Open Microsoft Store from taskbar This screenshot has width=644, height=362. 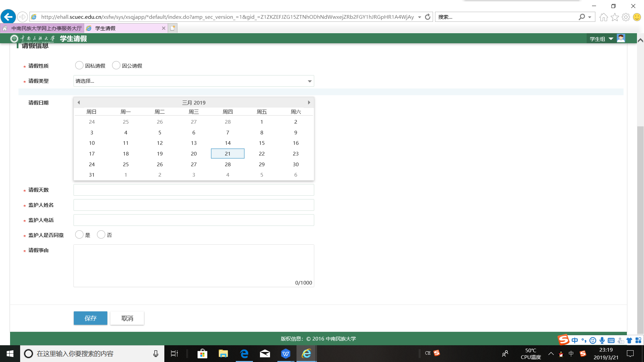click(x=202, y=354)
